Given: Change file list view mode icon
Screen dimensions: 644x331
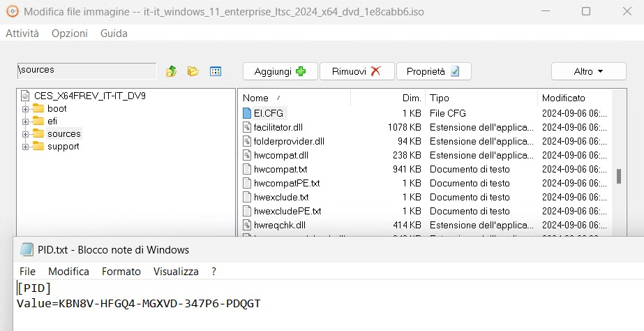Looking at the screenshot, I should pyautogui.click(x=216, y=71).
